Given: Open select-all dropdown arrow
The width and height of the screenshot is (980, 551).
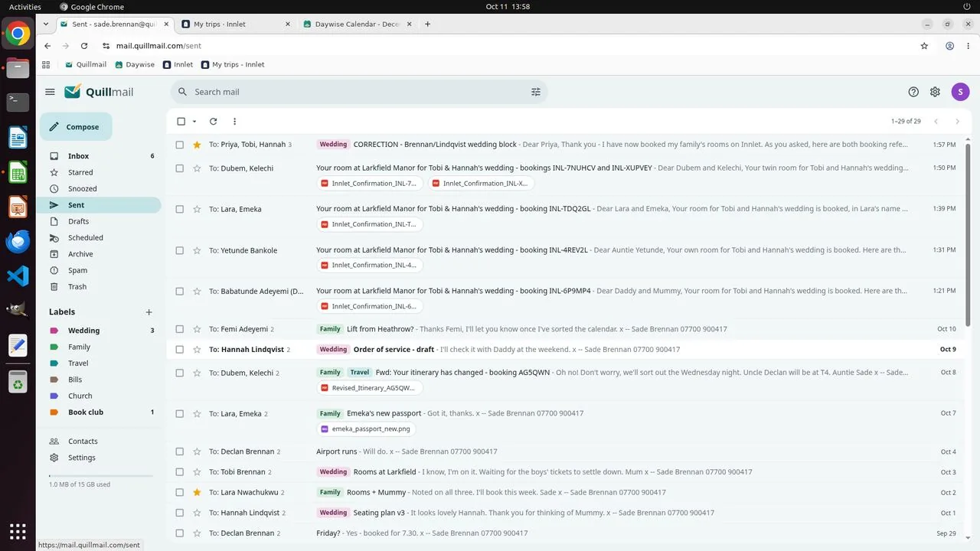Looking at the screenshot, I should click(x=194, y=122).
